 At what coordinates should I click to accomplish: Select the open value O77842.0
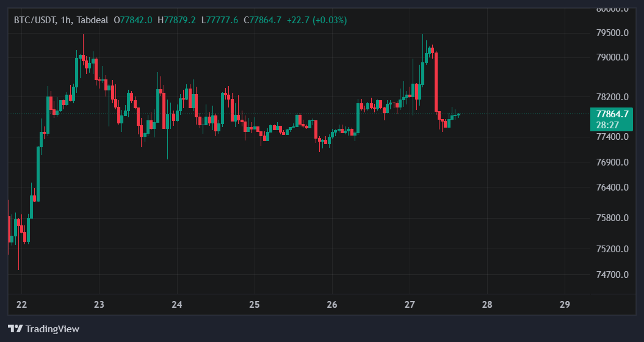(x=133, y=20)
